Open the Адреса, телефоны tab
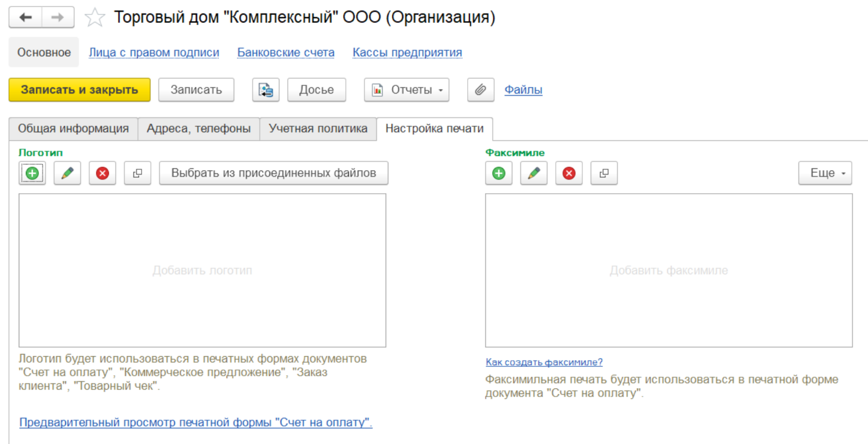This screenshot has height=444, width=868. pyautogui.click(x=198, y=128)
